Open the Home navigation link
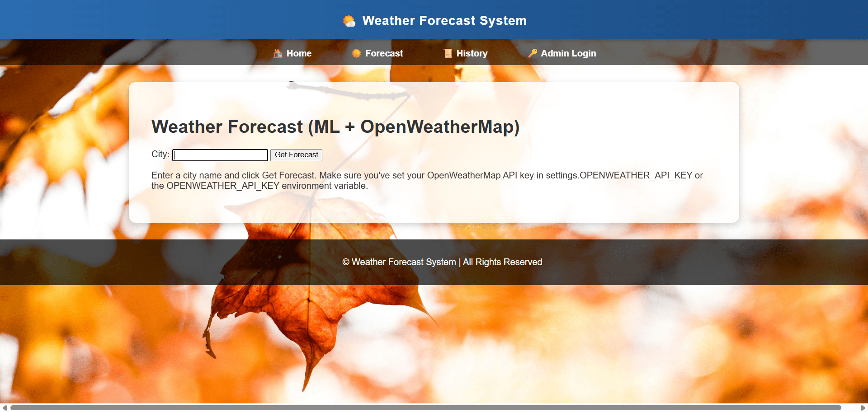 (x=298, y=53)
